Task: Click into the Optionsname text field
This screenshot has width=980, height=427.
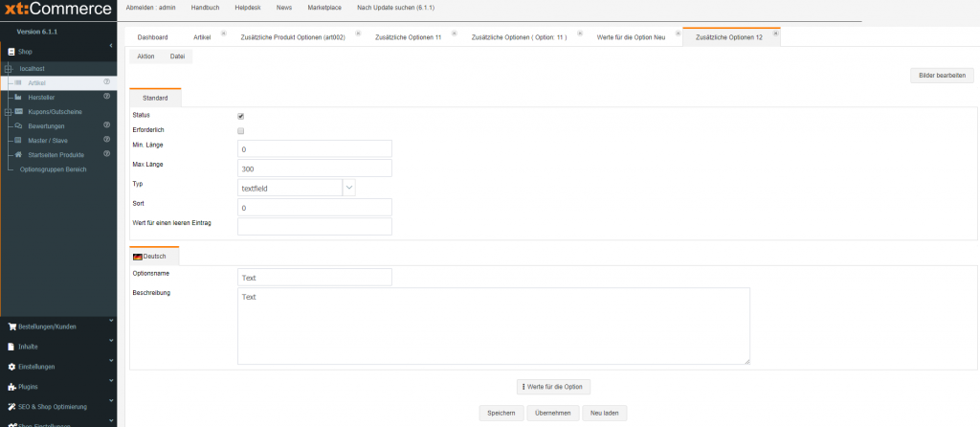Action: tap(314, 278)
